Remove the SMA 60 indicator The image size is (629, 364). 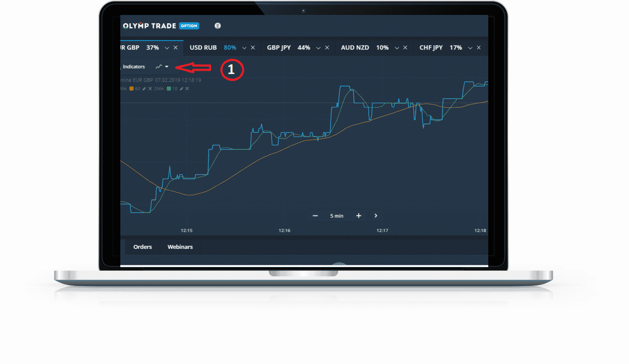tap(150, 89)
